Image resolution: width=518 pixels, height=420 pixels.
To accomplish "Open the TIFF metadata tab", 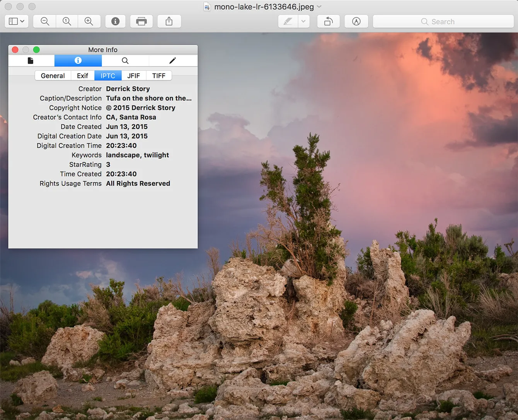I will pos(158,76).
